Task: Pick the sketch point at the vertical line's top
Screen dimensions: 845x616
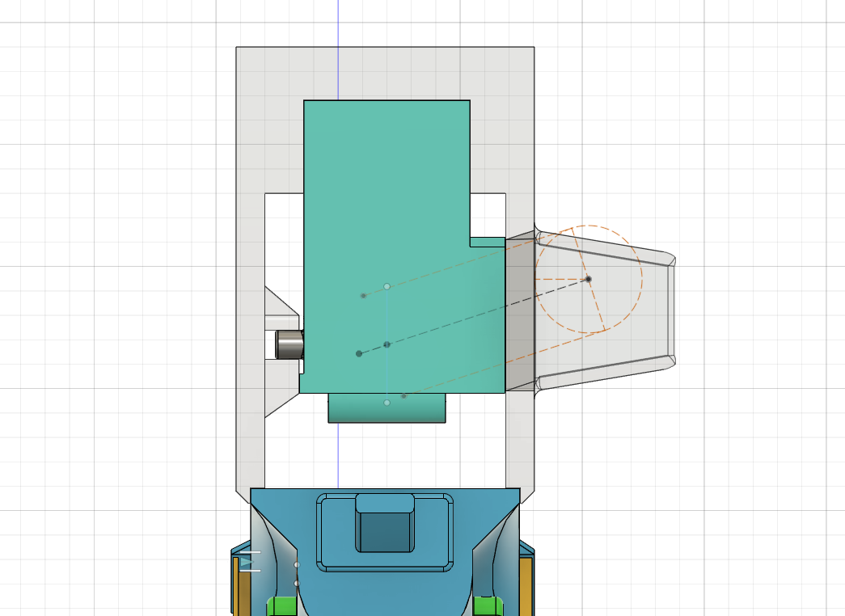Action: click(387, 287)
